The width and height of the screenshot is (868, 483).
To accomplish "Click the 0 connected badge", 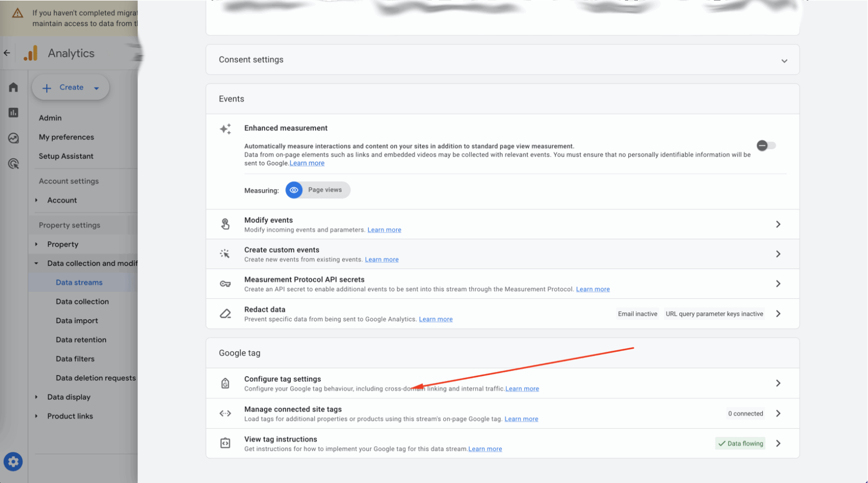I will (x=745, y=414).
